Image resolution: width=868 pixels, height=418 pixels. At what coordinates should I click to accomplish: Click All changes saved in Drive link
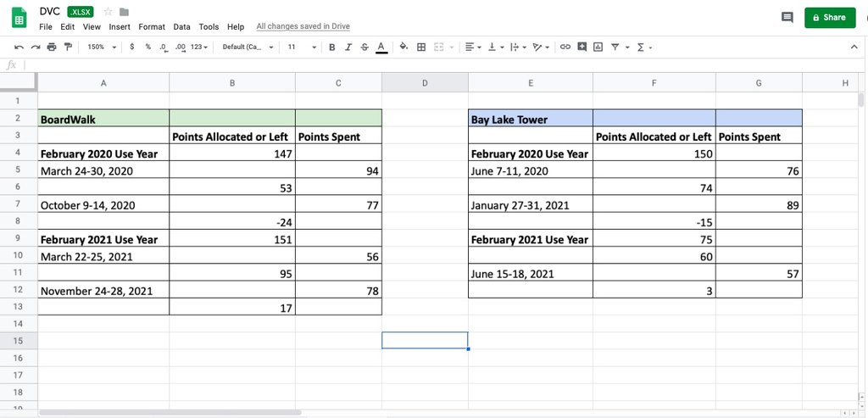tap(303, 26)
